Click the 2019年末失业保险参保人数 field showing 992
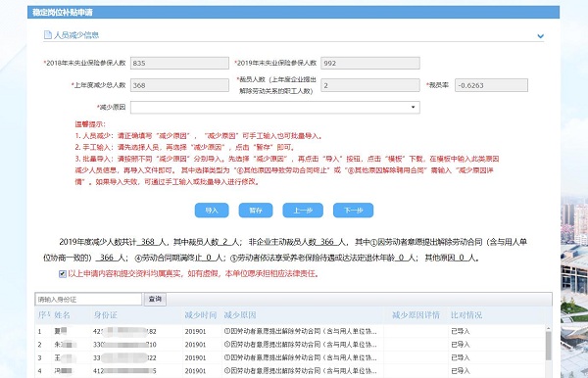Image resolution: width=588 pixels, height=378 pixels. click(370, 63)
